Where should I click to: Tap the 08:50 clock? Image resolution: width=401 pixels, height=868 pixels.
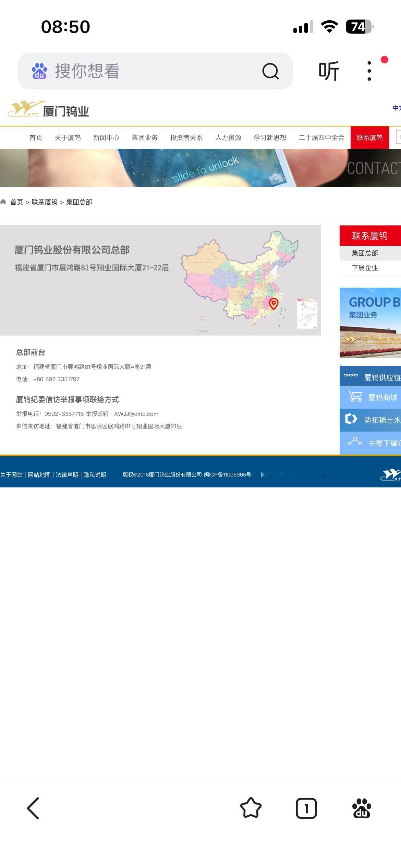tap(65, 27)
